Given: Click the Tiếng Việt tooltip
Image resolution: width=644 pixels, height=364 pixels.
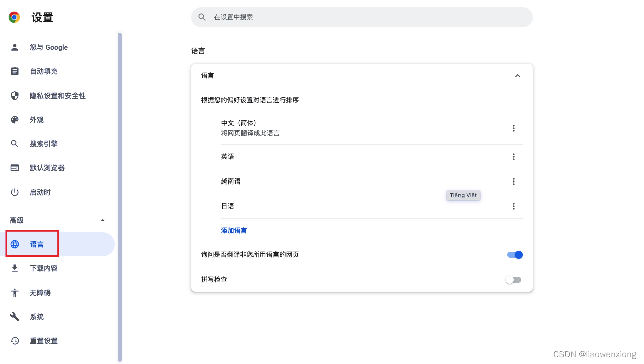Looking at the screenshot, I should (464, 195).
